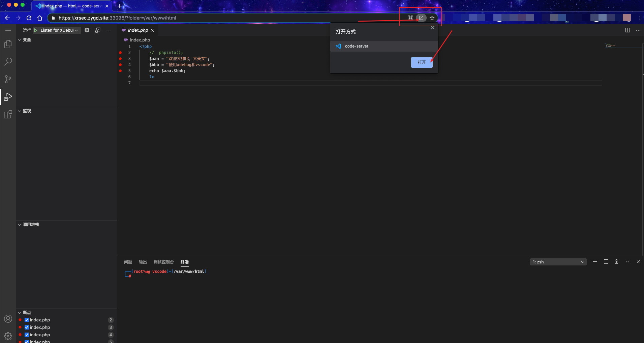
Task: Split the terminal panel
Action: tap(606, 262)
